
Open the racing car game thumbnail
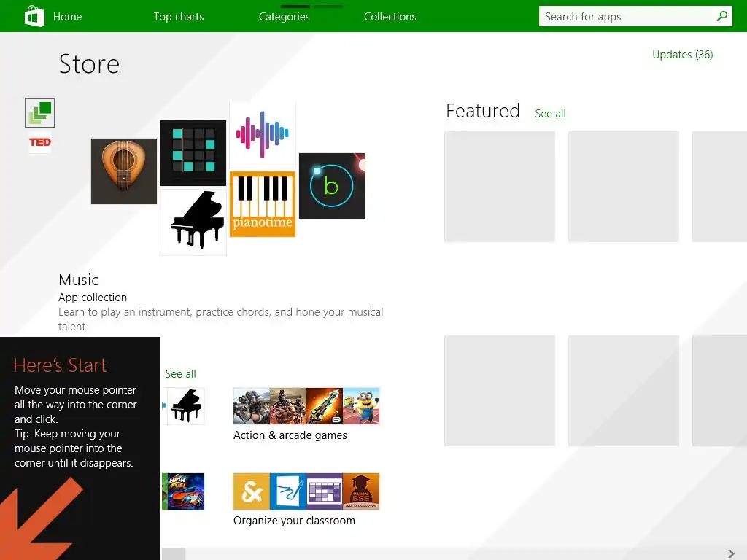186,491
